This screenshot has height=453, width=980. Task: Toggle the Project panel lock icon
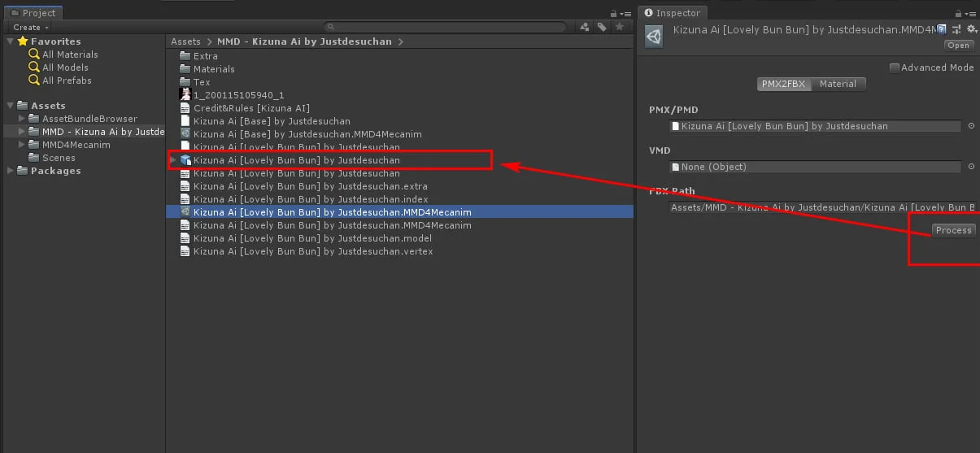pos(614,14)
